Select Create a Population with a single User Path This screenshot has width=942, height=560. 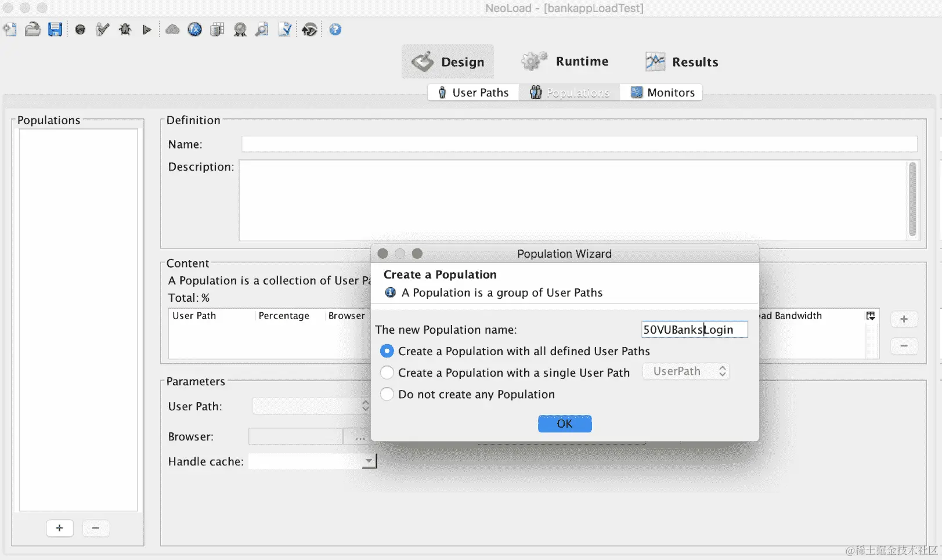(x=387, y=373)
